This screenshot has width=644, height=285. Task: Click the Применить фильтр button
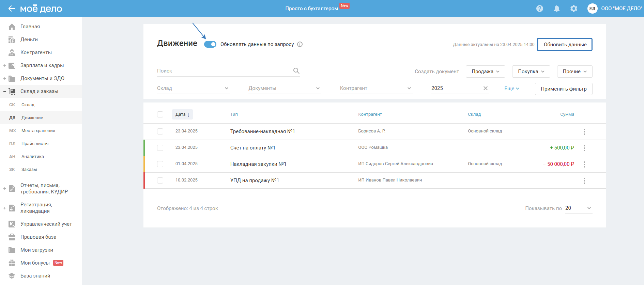click(564, 89)
